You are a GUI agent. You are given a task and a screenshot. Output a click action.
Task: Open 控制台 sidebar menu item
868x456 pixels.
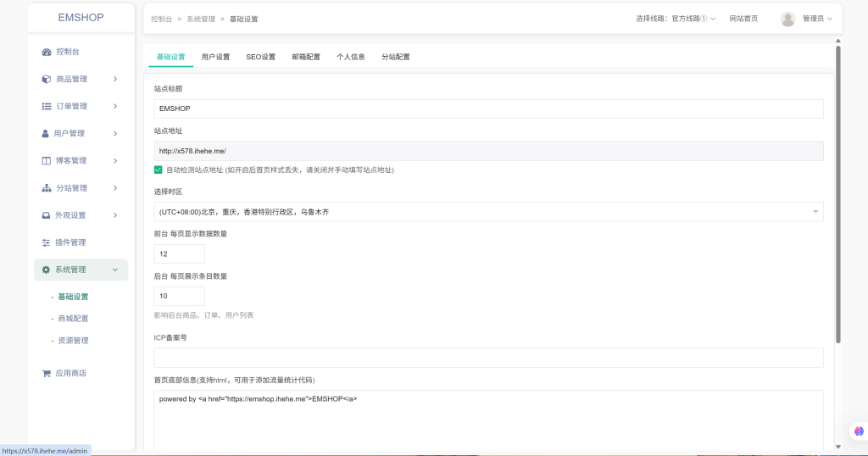[81, 52]
